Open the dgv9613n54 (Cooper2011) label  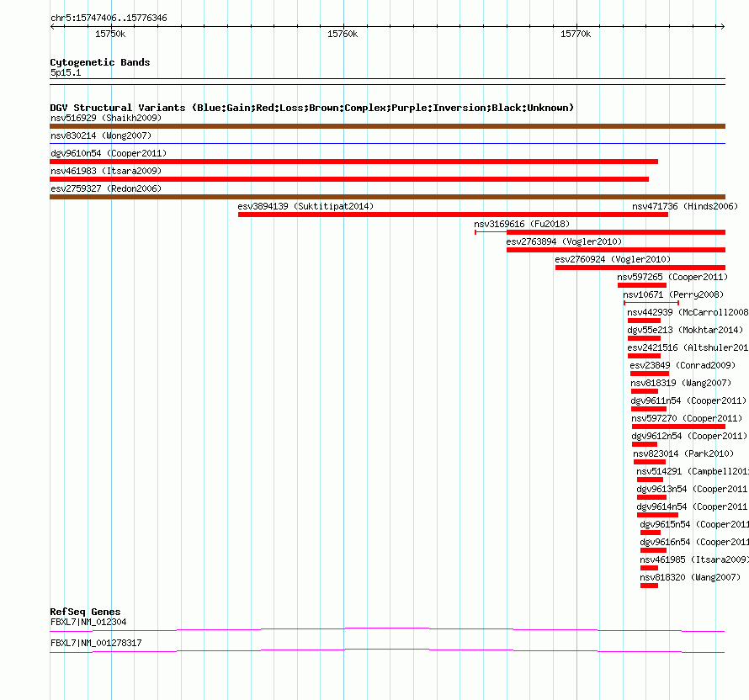pos(693,489)
